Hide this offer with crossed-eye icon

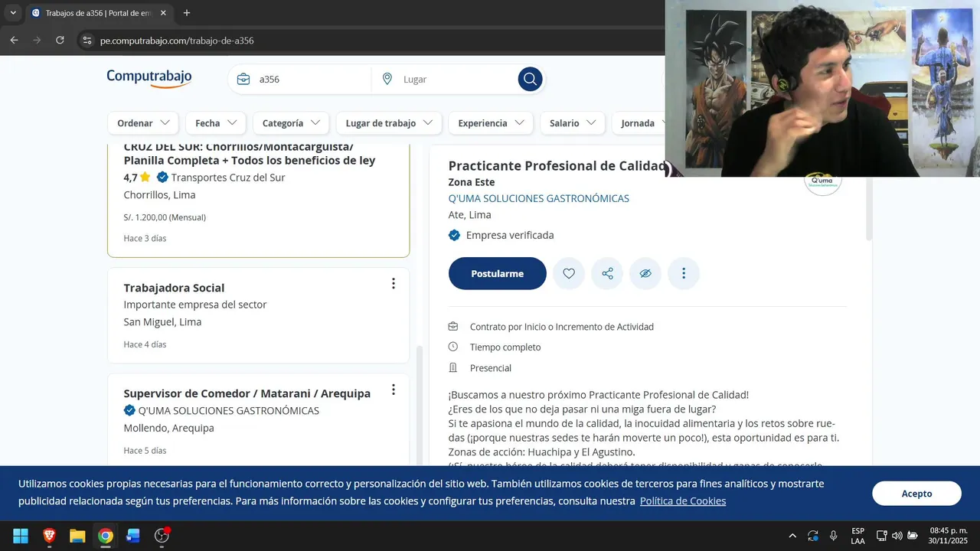click(645, 273)
